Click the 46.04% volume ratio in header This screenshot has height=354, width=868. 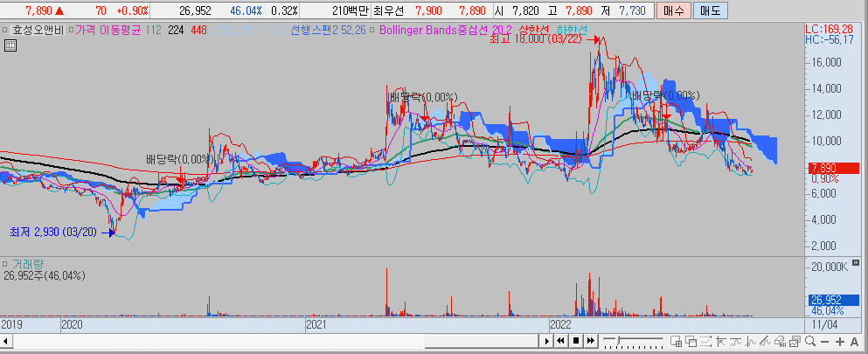pos(246,11)
